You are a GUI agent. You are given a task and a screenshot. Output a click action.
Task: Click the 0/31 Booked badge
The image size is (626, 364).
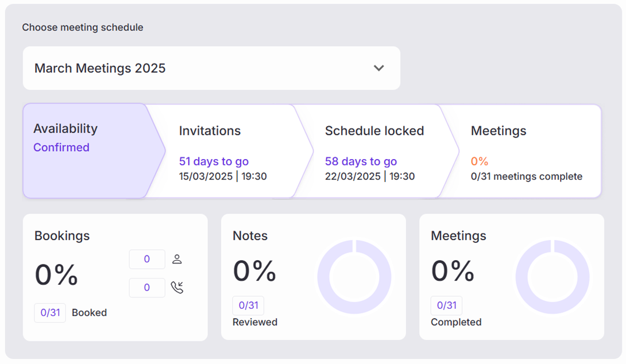point(50,313)
